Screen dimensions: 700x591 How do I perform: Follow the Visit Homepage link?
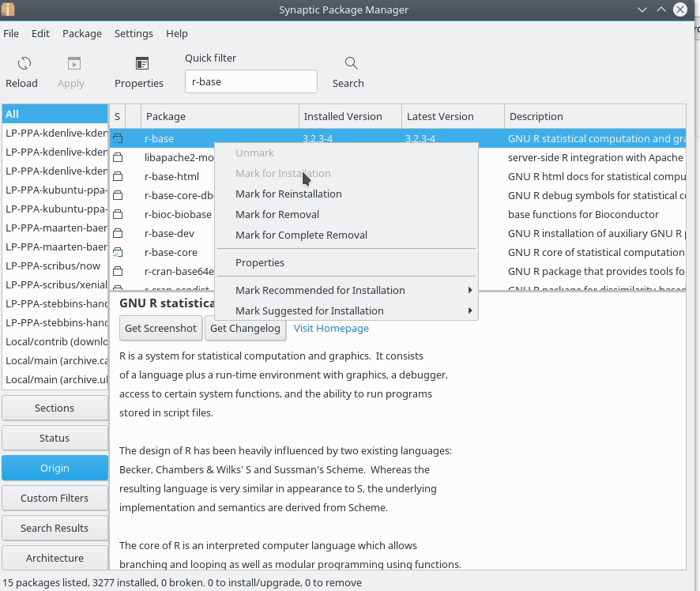[x=331, y=328]
